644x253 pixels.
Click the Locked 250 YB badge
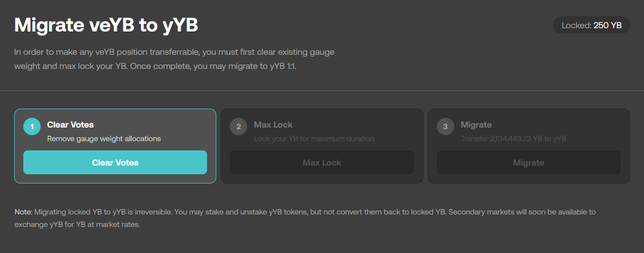[591, 25]
